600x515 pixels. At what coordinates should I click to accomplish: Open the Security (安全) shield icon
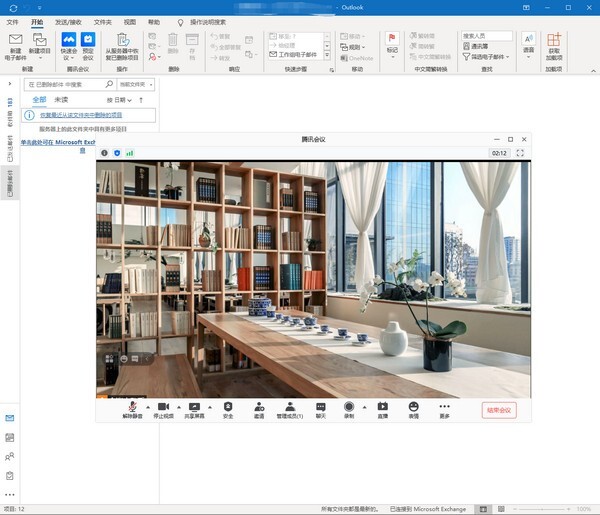tap(228, 407)
